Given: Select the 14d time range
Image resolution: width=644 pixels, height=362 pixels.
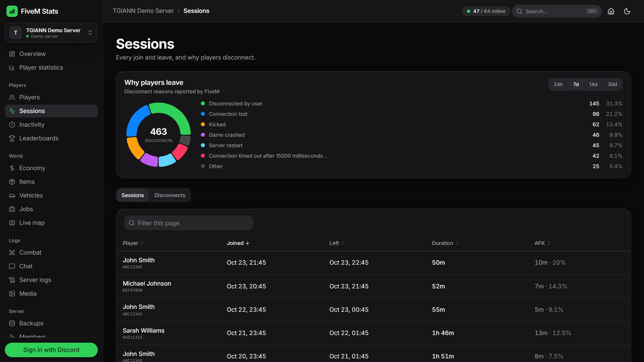Looking at the screenshot, I should (x=593, y=84).
